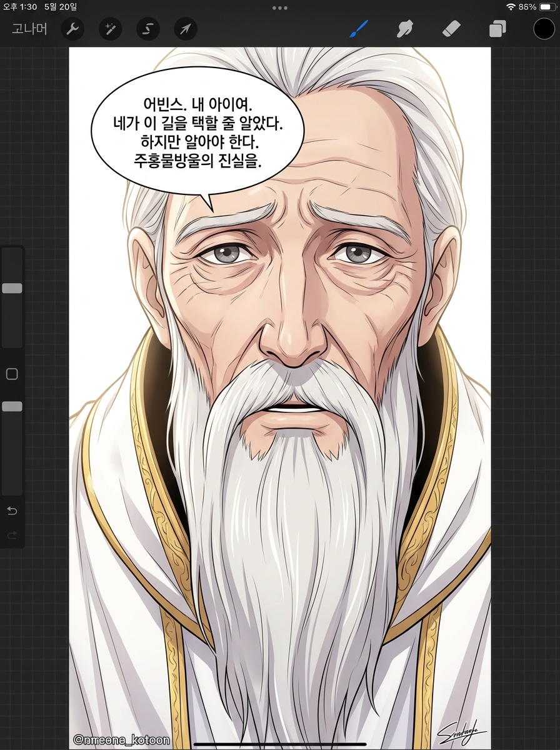The height and width of the screenshot is (750, 560).
Task: Click the brush opacity slider handle
Action: (x=12, y=406)
